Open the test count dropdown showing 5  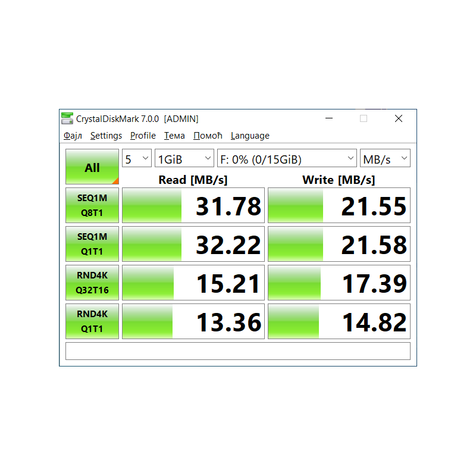(x=136, y=158)
